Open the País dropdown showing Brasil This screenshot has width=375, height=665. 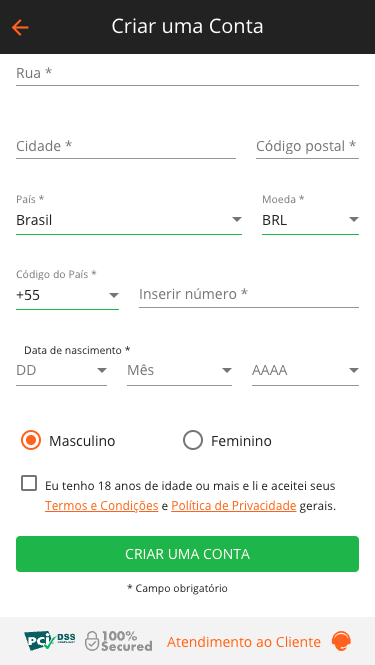coord(129,220)
